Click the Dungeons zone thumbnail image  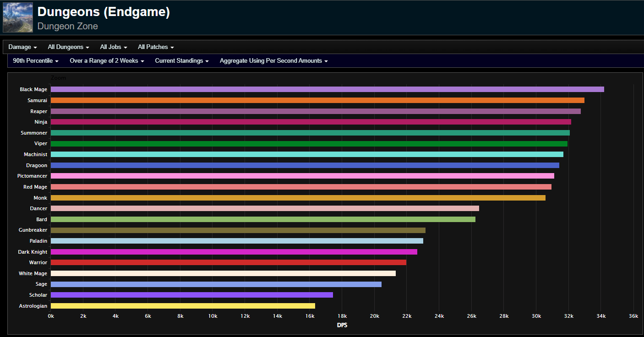(18, 17)
